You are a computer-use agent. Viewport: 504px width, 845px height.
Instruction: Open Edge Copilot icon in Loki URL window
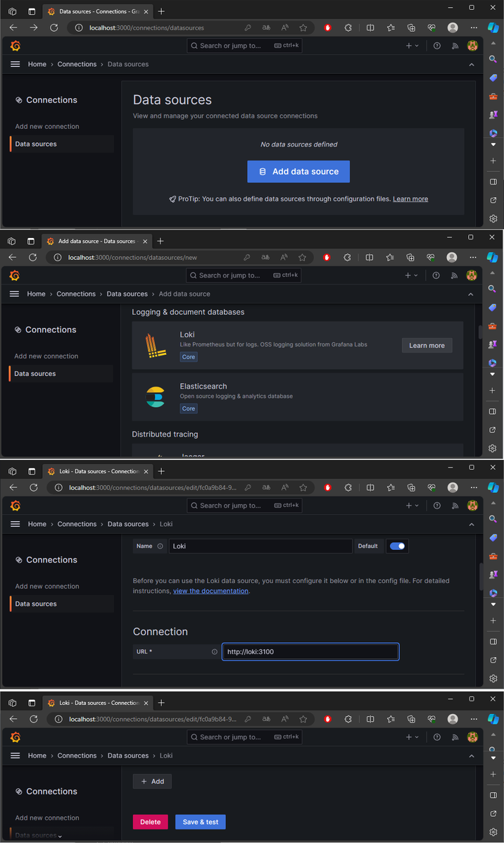point(493,487)
